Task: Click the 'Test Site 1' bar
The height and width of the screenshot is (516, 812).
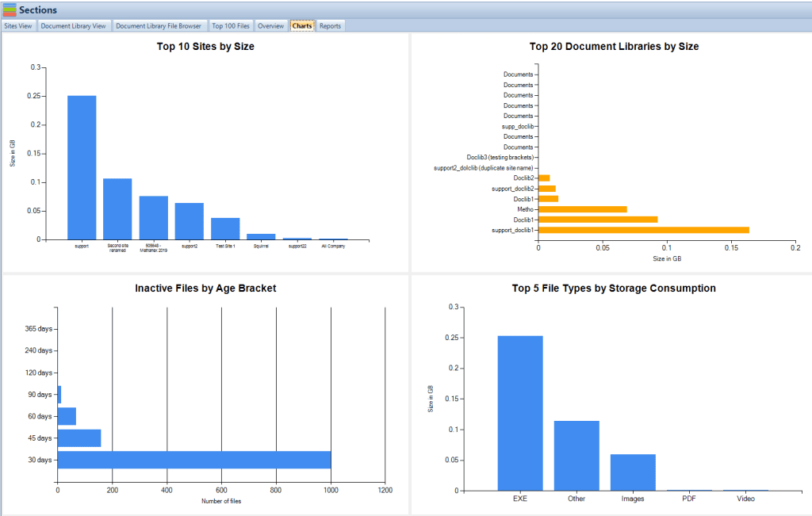Action: (x=225, y=228)
